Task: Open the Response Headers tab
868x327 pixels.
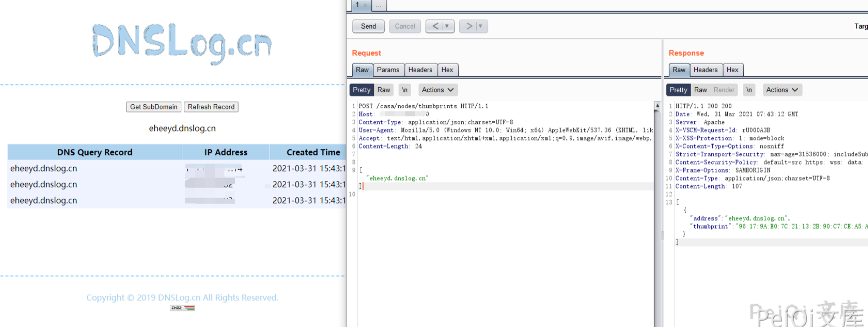Action: pos(705,70)
